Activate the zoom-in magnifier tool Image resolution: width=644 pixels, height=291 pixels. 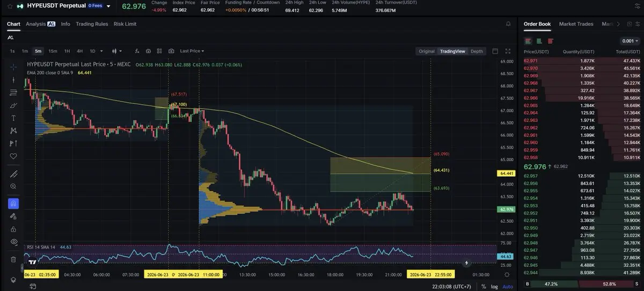coord(13,186)
